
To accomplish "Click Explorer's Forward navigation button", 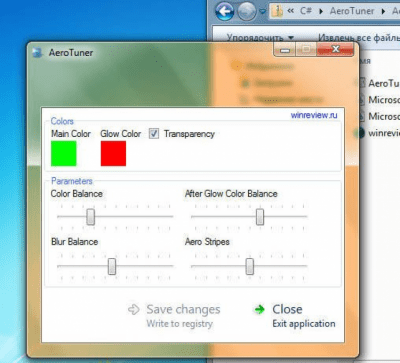I will 247,12.
